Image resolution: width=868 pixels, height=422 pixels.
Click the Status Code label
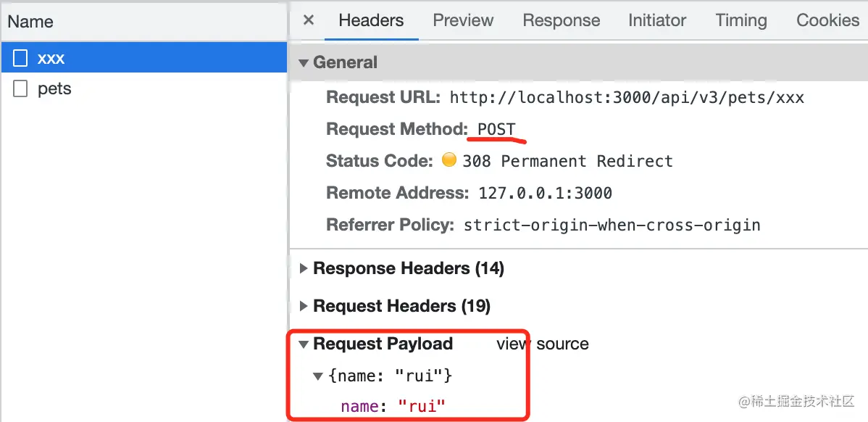(380, 162)
